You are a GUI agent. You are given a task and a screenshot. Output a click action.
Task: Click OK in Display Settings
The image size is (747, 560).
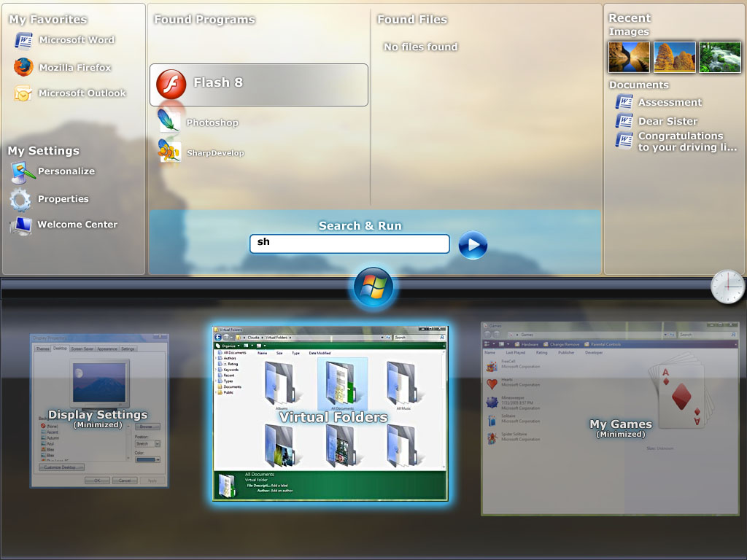tap(97, 481)
